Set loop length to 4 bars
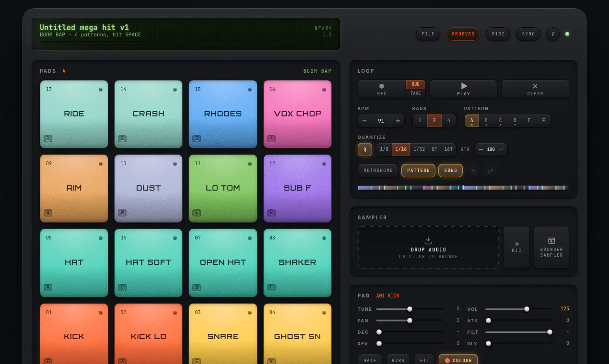 point(449,121)
